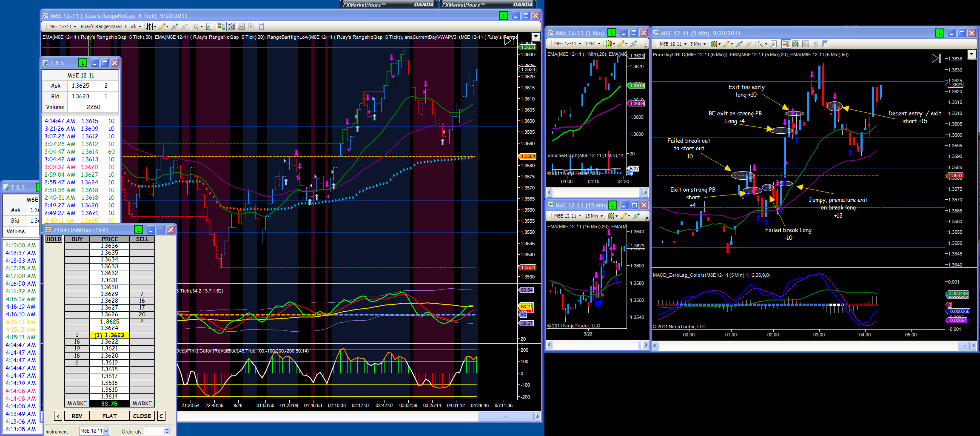Click right scroll arrow of 1 Min chart
Image resolution: width=980 pixels, height=436 pixels.
click(x=645, y=192)
